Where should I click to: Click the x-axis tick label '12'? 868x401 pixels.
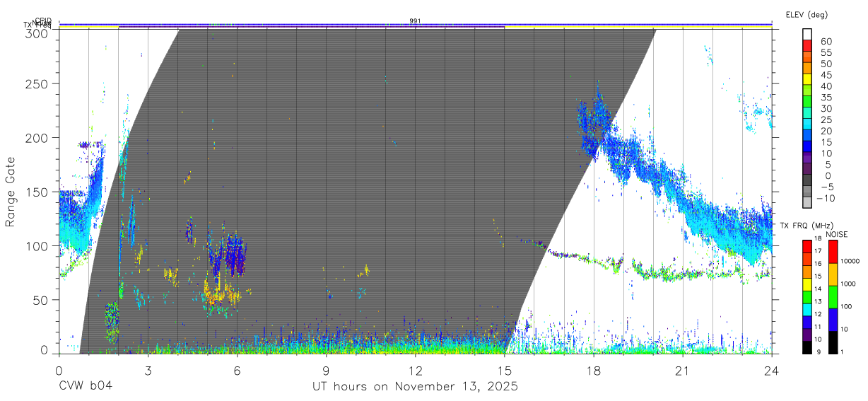pyautogui.click(x=415, y=371)
